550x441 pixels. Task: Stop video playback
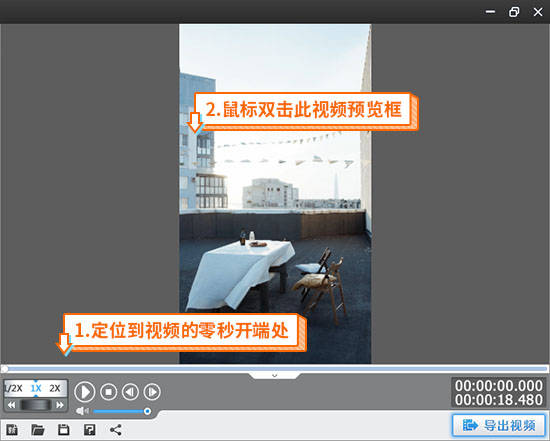108,392
